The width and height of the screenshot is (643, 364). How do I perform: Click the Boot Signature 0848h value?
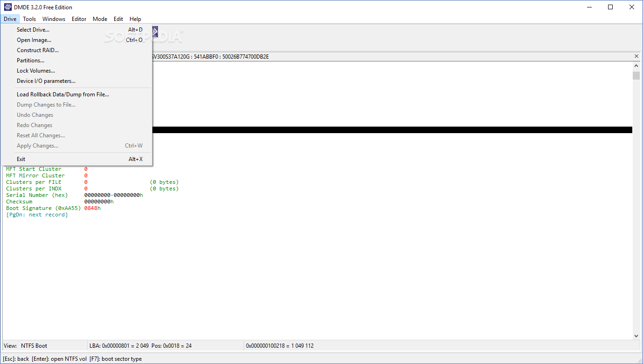92,208
